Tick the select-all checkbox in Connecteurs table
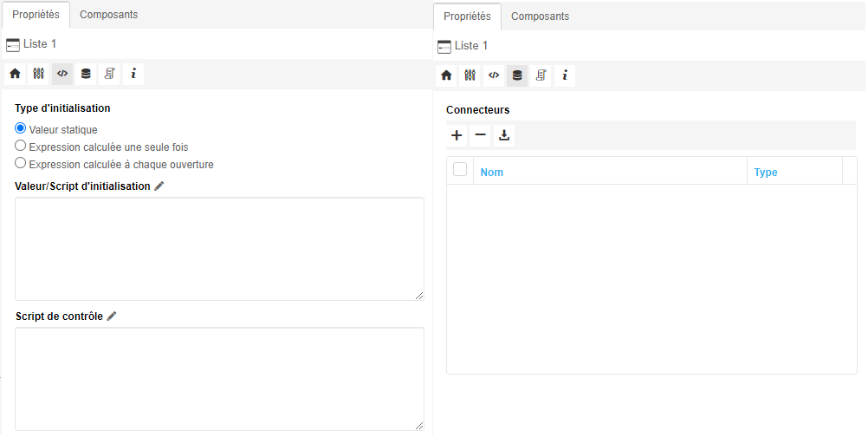Viewport: 868px width, 444px height. coord(460,170)
